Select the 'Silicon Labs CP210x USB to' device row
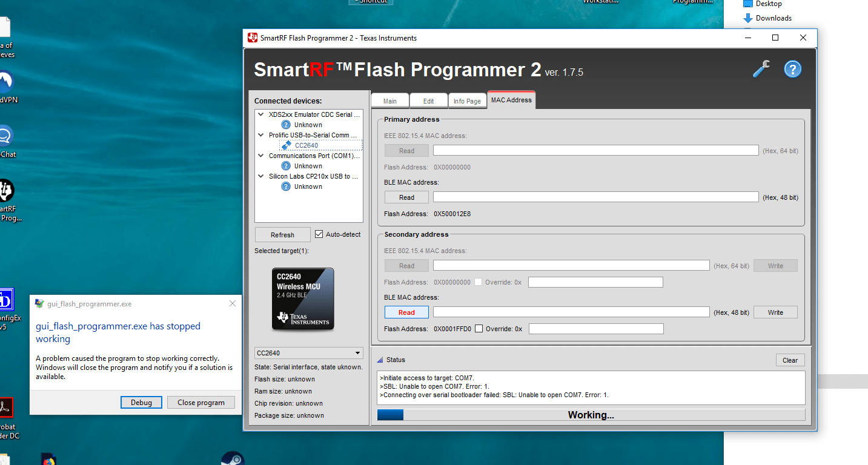Image resolution: width=868 pixels, height=465 pixels. [x=314, y=176]
